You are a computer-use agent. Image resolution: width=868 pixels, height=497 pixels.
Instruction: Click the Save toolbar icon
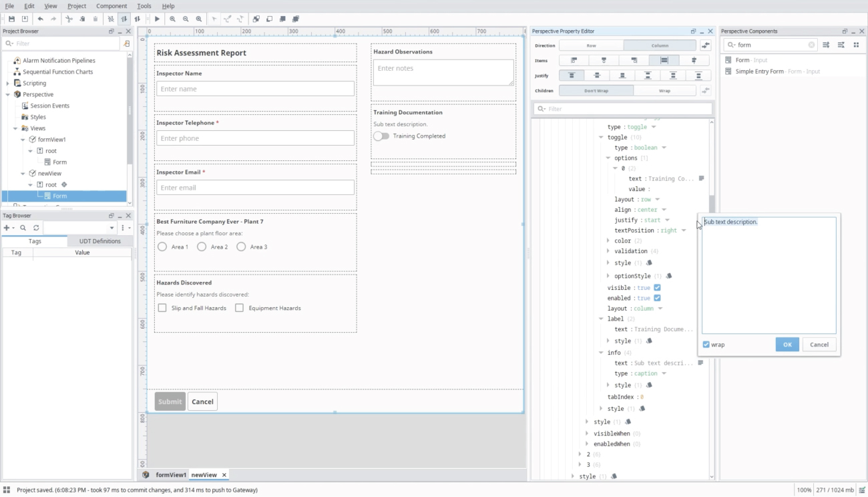[x=11, y=19]
